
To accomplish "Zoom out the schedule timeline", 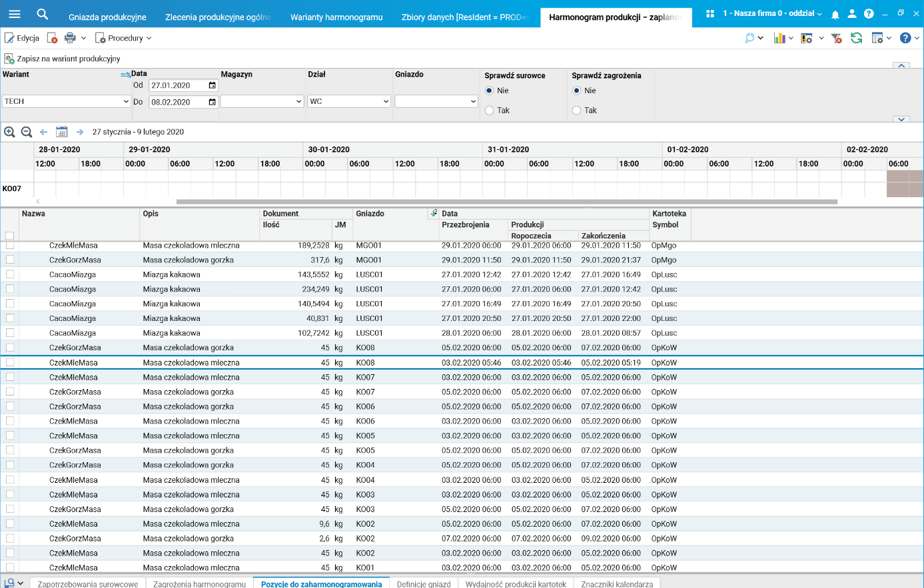I will [27, 132].
